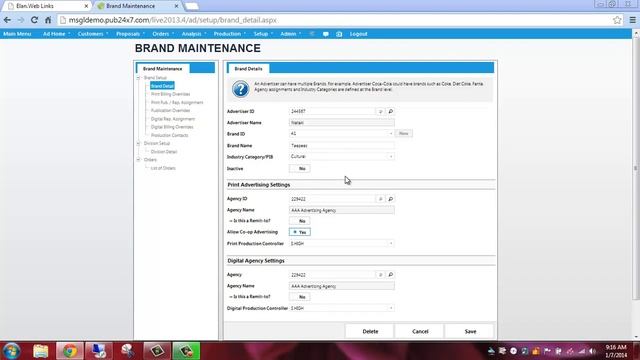Open File Explorer from the taskbar
The image size is (640, 360).
point(41,351)
